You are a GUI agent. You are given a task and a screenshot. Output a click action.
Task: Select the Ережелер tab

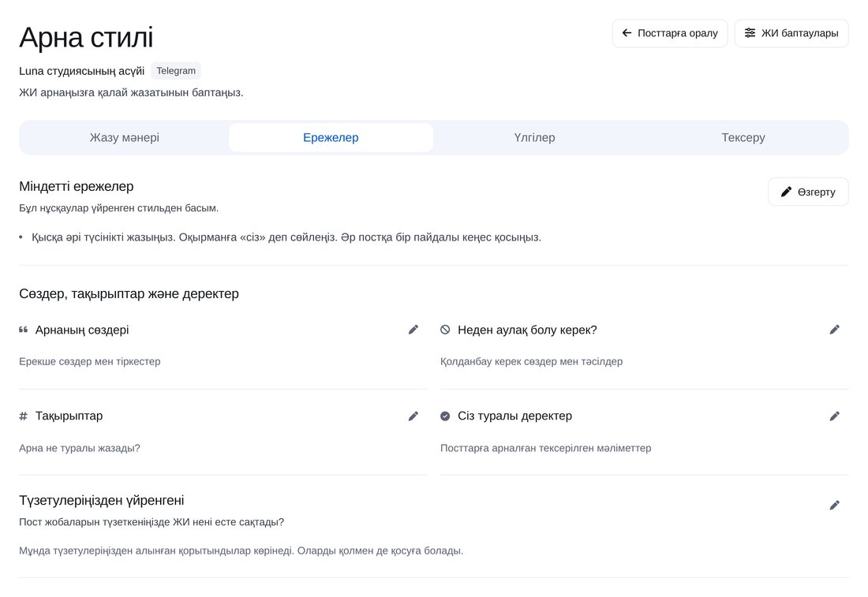coord(331,137)
